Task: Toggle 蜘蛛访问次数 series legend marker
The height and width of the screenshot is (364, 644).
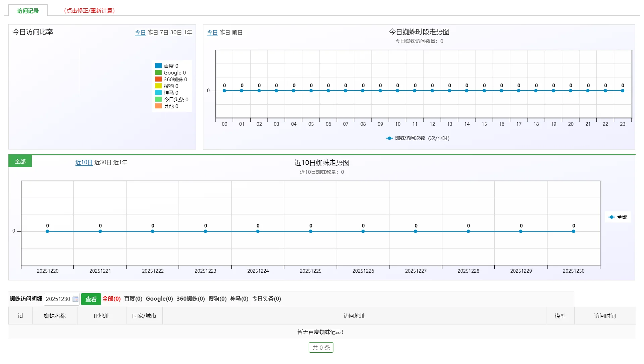Action: [389, 138]
